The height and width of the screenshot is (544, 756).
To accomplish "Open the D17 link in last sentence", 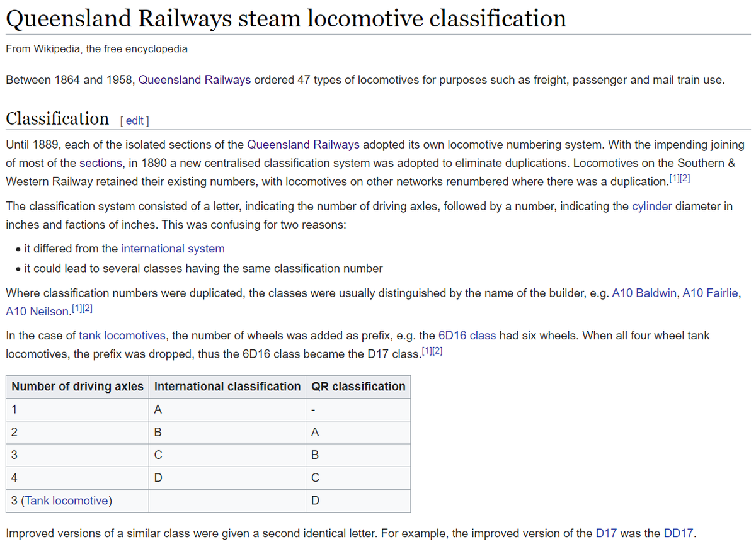I will pyautogui.click(x=605, y=533).
